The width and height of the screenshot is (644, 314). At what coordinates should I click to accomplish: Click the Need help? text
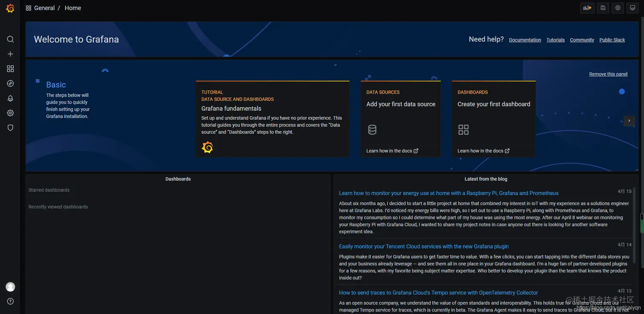(x=486, y=39)
